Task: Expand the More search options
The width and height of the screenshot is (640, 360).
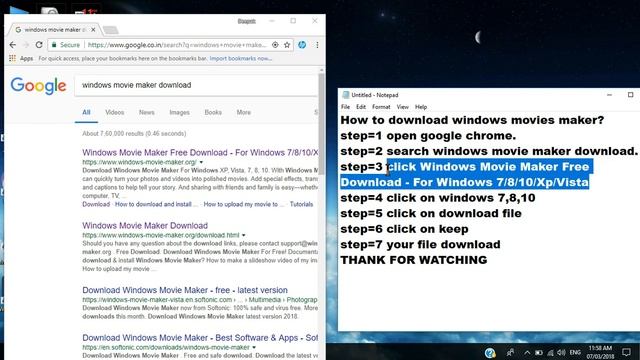Action: [244, 112]
